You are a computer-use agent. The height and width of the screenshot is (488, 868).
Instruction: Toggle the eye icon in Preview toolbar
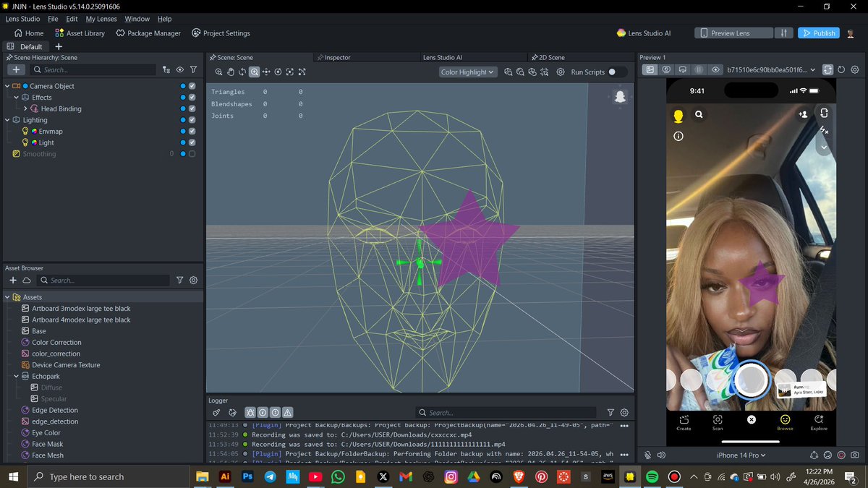[715, 69]
